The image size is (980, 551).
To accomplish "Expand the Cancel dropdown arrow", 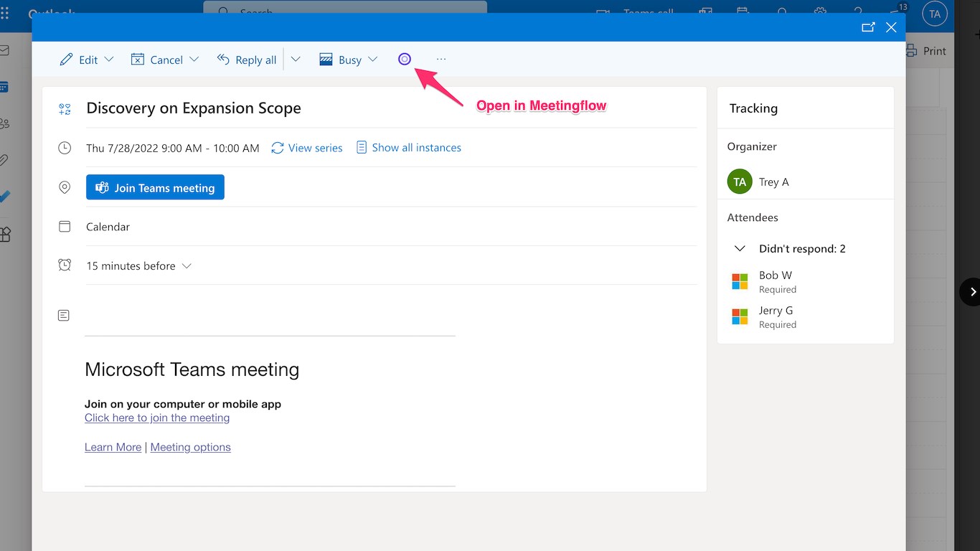I will (x=194, y=60).
